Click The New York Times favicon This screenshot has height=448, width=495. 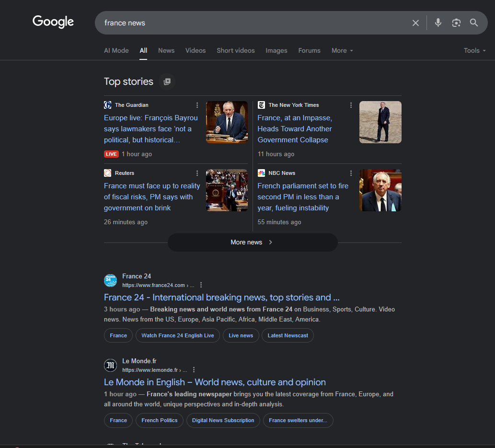click(x=261, y=105)
